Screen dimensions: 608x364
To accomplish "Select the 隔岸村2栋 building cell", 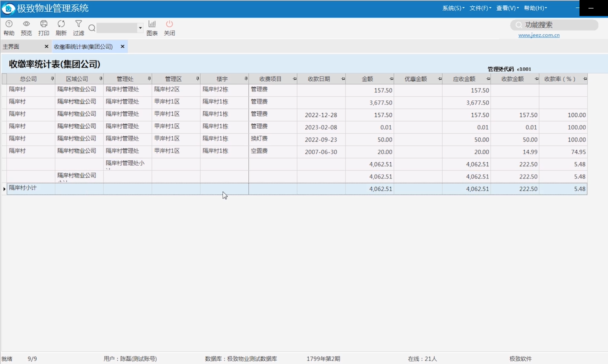I will 224,90.
